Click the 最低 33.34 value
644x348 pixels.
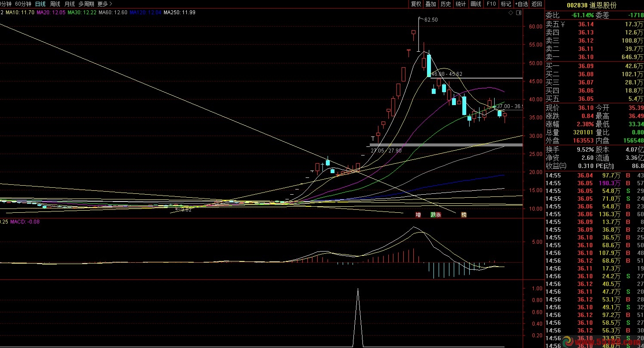636,124
